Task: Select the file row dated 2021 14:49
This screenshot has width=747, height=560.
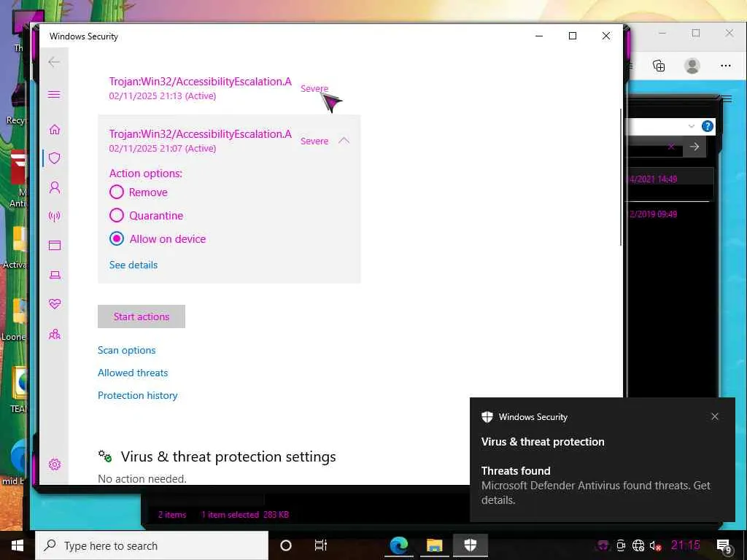Action: [x=670, y=179]
